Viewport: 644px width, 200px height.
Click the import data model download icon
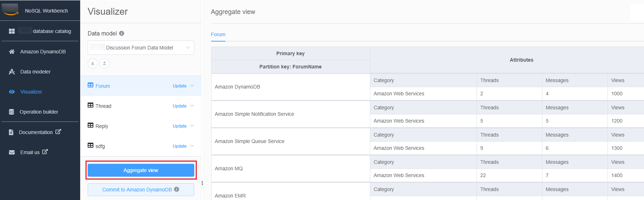tap(93, 63)
